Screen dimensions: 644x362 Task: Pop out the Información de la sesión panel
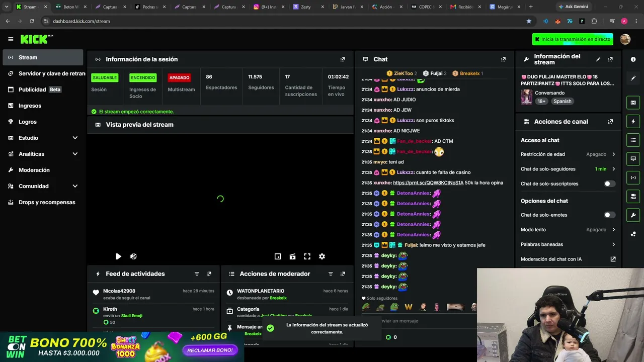[343, 59]
